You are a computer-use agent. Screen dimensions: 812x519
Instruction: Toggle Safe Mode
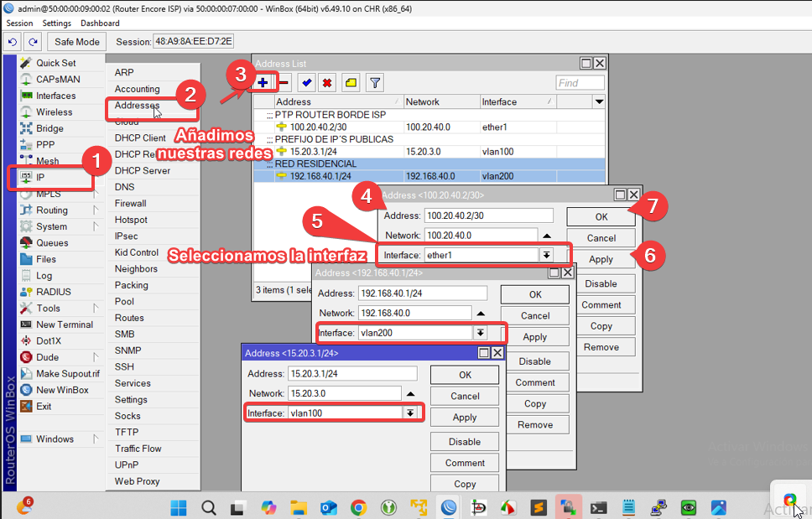77,42
